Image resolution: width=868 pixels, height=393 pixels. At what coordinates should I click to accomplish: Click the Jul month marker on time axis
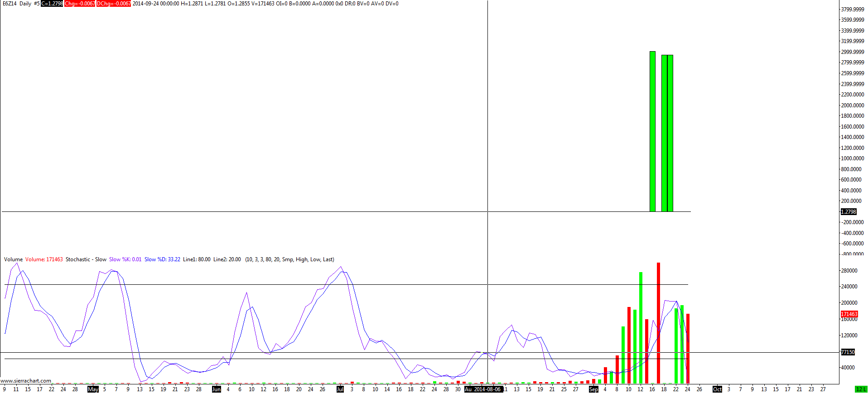[340, 389]
